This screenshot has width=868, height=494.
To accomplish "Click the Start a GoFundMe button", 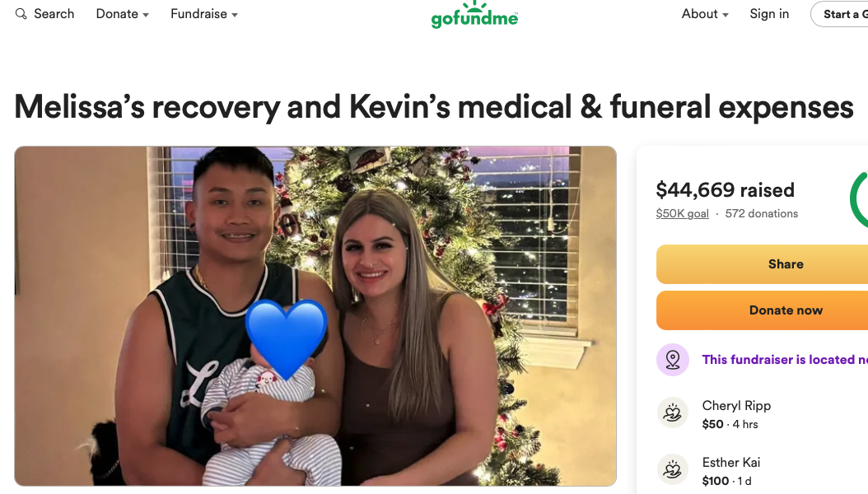I will [x=840, y=14].
